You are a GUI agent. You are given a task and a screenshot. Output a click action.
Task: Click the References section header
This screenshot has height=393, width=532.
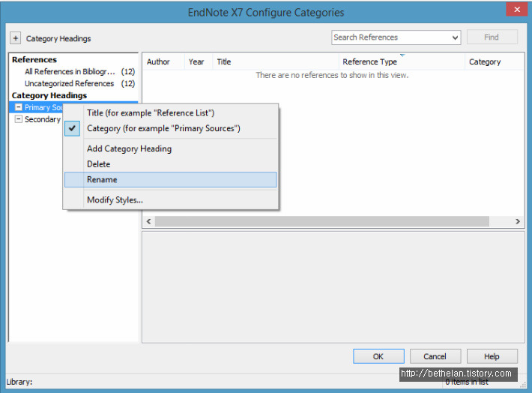tap(34, 60)
